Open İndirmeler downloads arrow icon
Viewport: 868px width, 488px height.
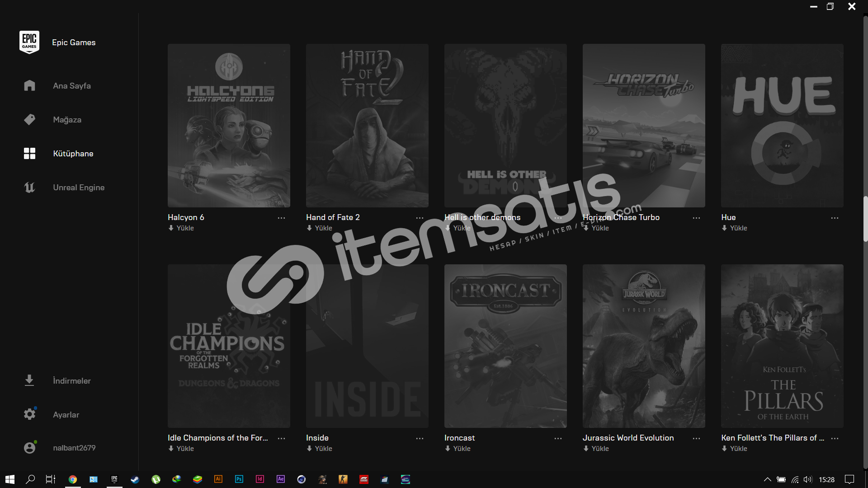click(29, 380)
